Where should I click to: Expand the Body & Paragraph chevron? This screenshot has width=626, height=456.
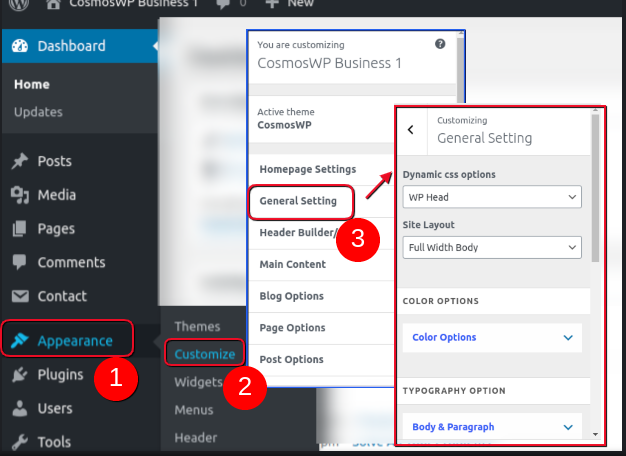(x=568, y=427)
